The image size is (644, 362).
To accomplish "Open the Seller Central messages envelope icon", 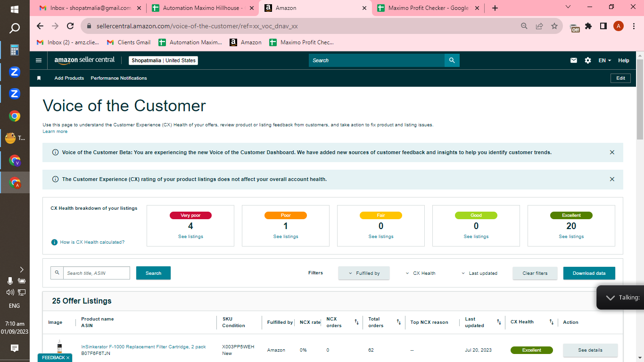I will [574, 60].
